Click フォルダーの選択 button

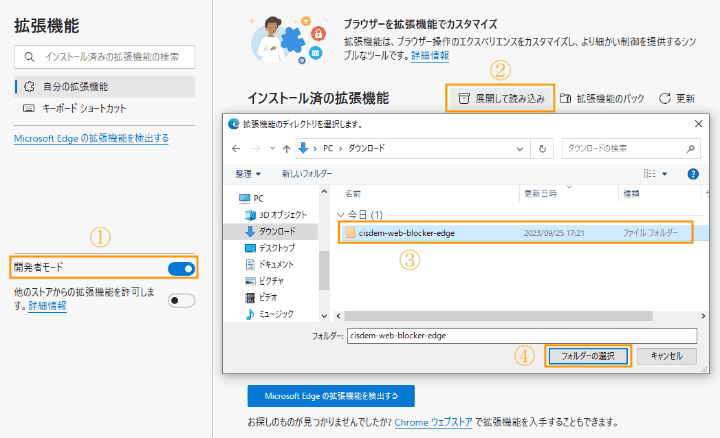point(588,356)
